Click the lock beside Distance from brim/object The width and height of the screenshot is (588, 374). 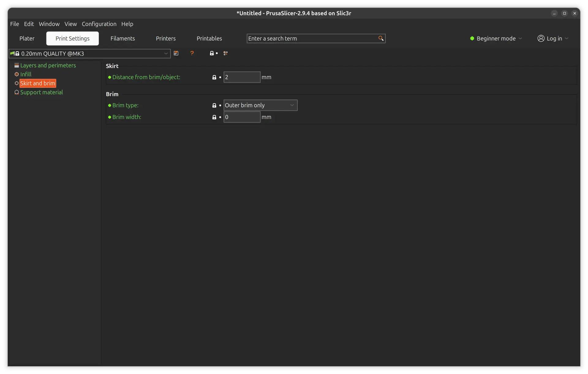[214, 77]
